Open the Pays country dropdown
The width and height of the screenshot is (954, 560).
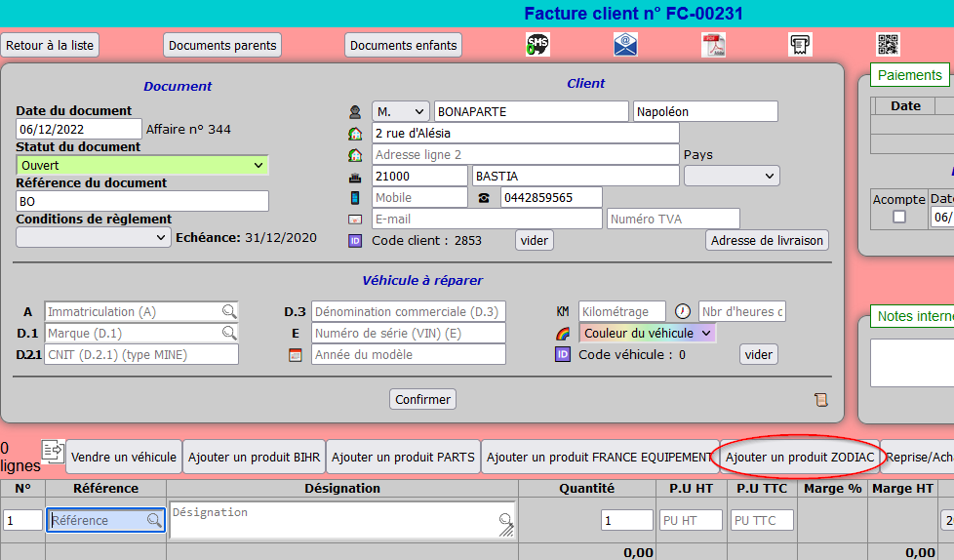pyautogui.click(x=731, y=176)
